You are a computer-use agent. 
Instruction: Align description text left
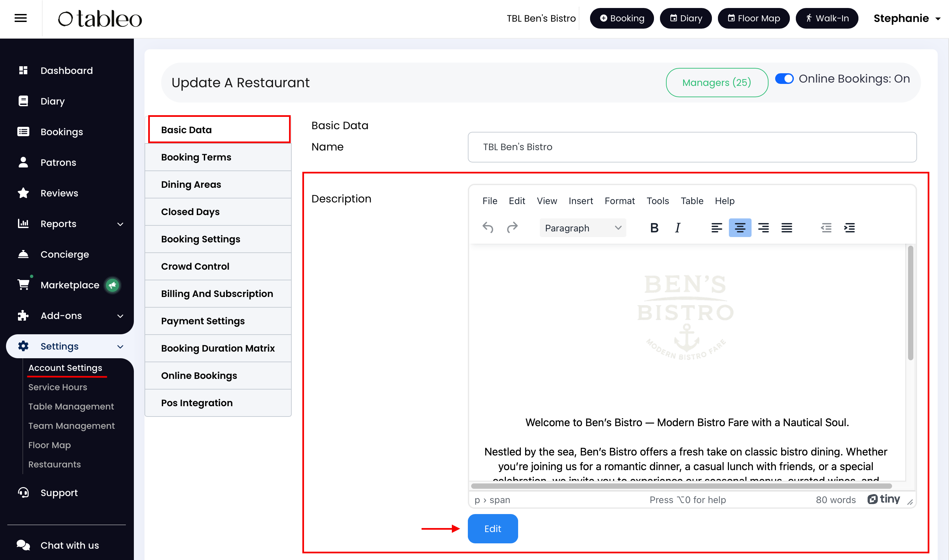pyautogui.click(x=716, y=227)
